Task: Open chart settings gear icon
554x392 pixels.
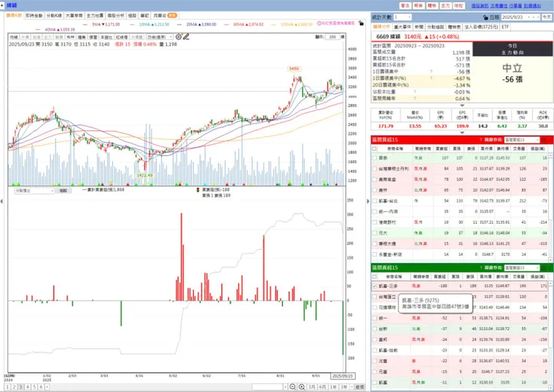Action: 178,37
